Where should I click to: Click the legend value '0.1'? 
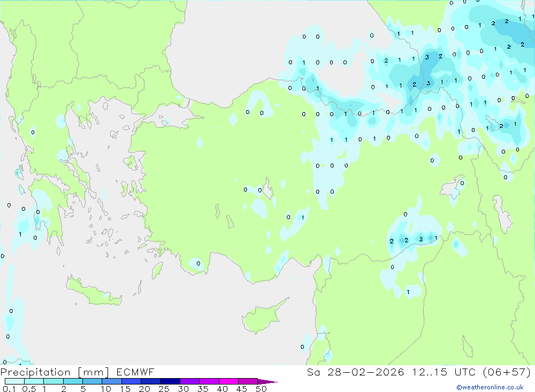point(9,389)
